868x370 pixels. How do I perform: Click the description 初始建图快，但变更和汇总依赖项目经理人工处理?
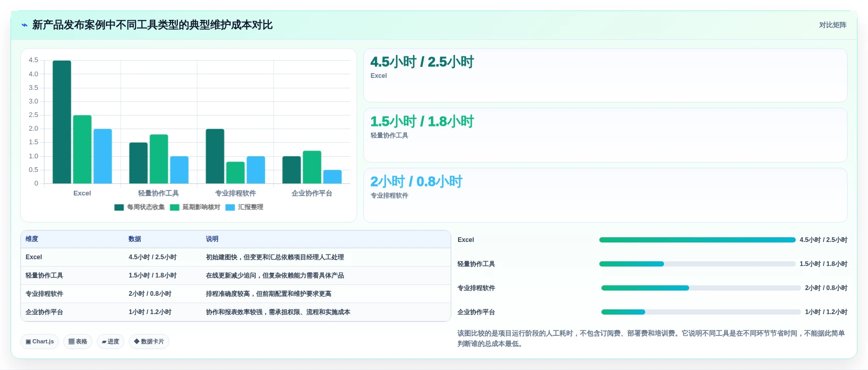275,257
